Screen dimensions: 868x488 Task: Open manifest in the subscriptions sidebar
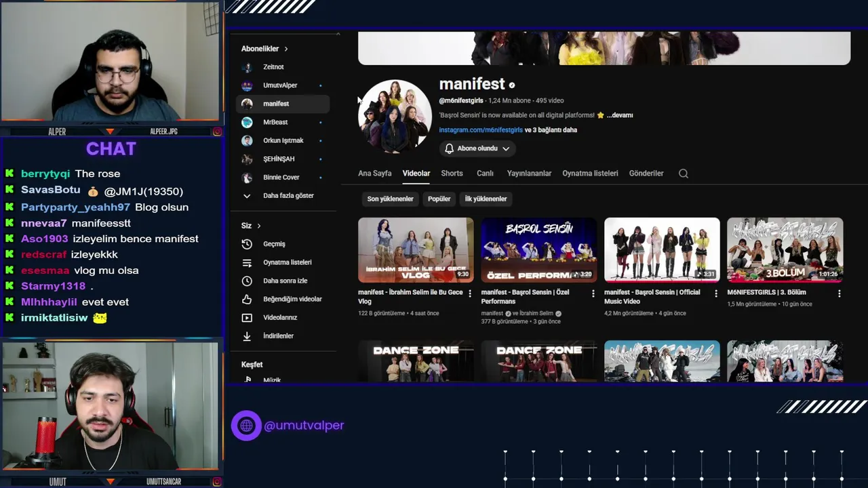tap(283, 104)
